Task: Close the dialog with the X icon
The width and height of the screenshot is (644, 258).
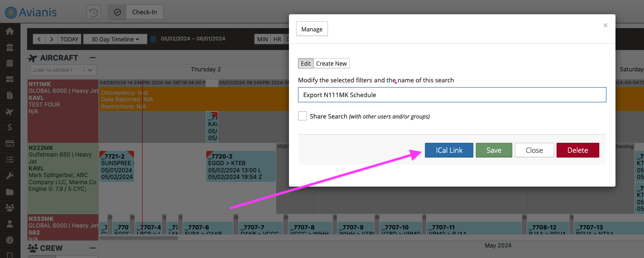Action: [x=605, y=25]
